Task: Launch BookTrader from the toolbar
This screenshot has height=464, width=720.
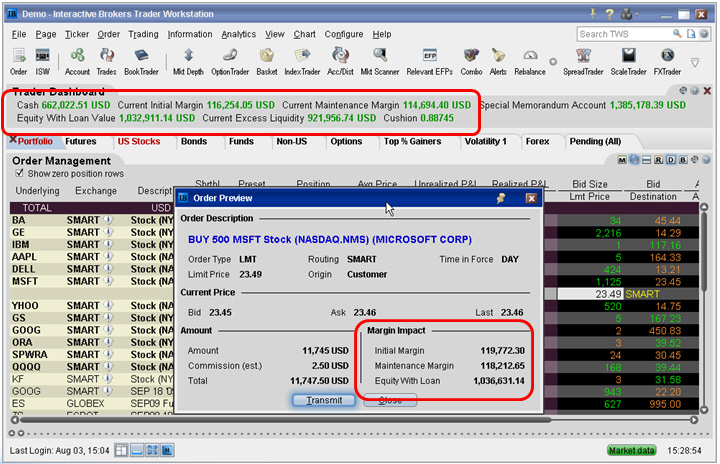Action: (x=141, y=62)
